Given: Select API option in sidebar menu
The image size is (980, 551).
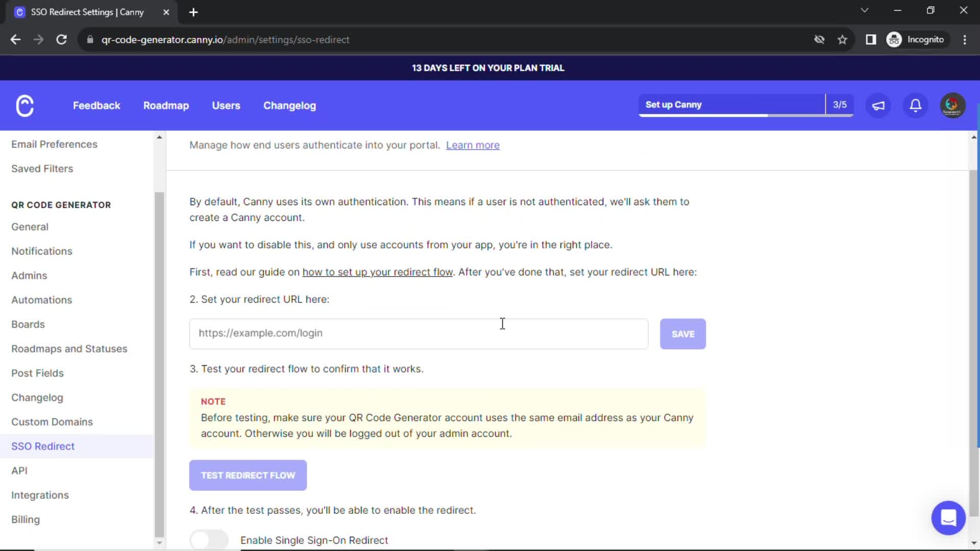Looking at the screenshot, I should pyautogui.click(x=19, y=470).
